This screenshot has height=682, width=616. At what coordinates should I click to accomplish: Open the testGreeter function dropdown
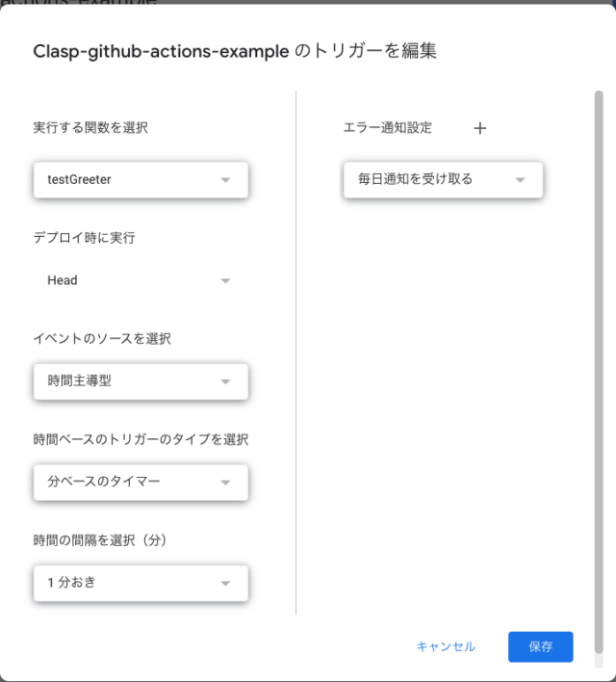[x=141, y=180]
